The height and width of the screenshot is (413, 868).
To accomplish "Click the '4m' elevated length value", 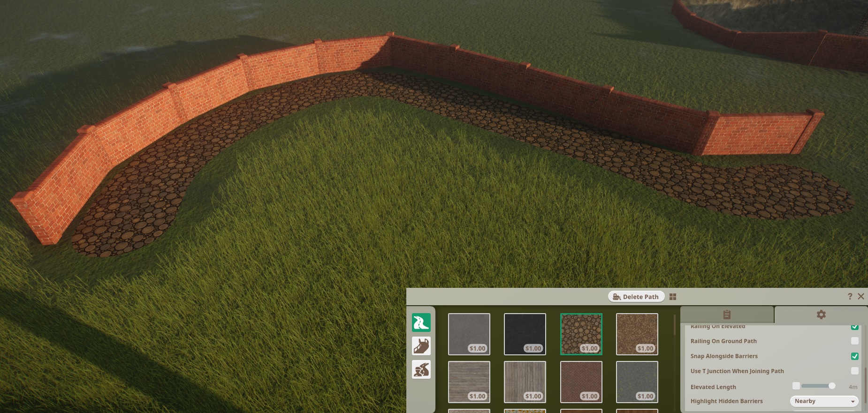I will click(x=853, y=387).
